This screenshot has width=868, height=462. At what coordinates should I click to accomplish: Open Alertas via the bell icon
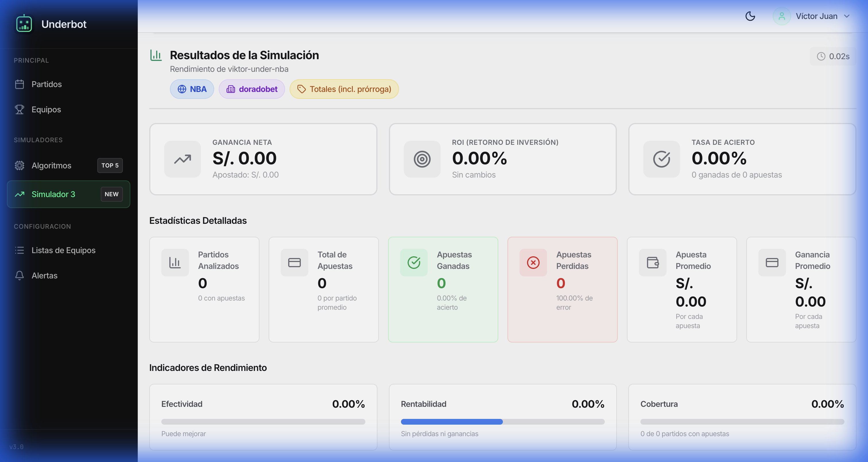20,276
